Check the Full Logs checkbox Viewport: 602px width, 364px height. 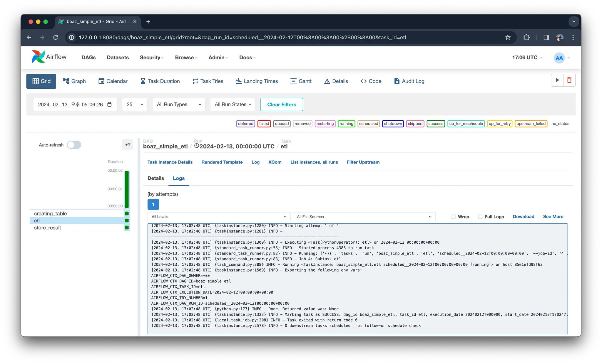point(480,217)
